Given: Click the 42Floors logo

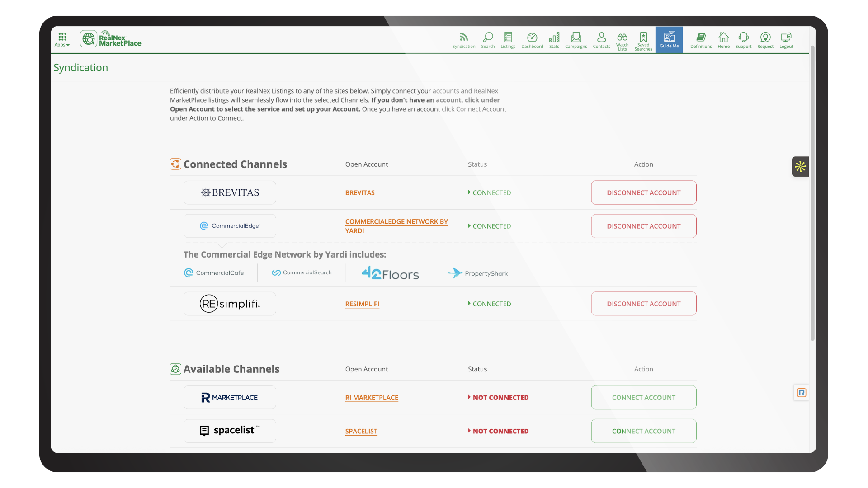Looking at the screenshot, I should (390, 273).
